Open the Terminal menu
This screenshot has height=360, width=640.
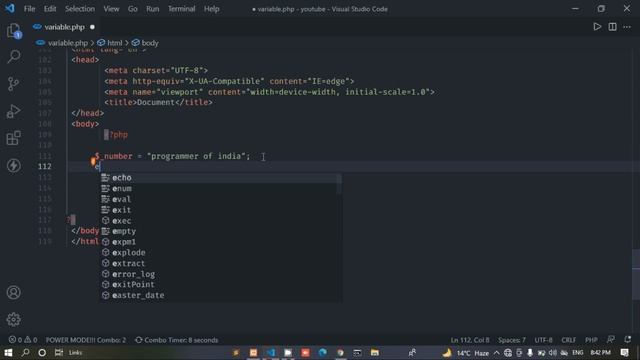click(182, 9)
